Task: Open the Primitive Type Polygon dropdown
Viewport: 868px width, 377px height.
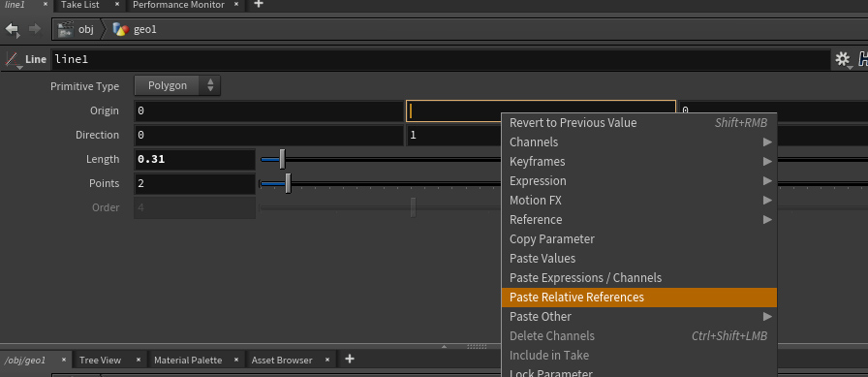Action: pyautogui.click(x=177, y=86)
